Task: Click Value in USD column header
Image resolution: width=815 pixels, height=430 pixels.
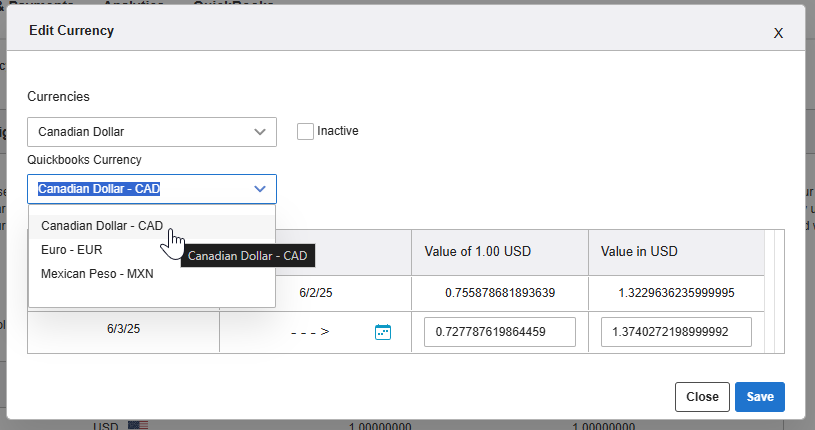Action: pyautogui.click(x=676, y=252)
